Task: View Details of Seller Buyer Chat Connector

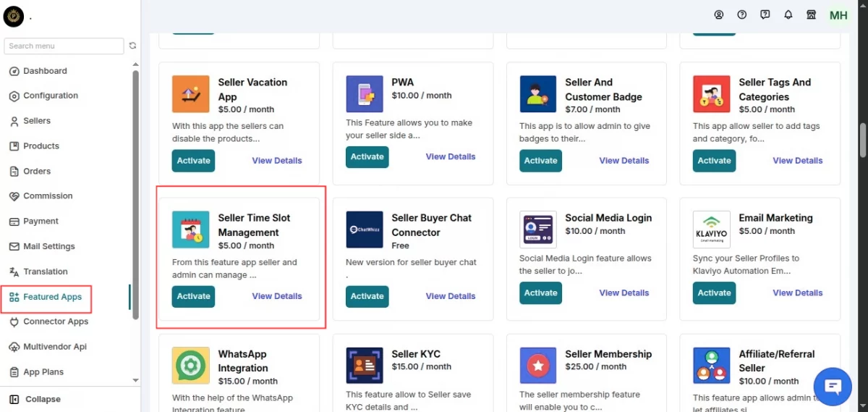Action: click(x=451, y=296)
